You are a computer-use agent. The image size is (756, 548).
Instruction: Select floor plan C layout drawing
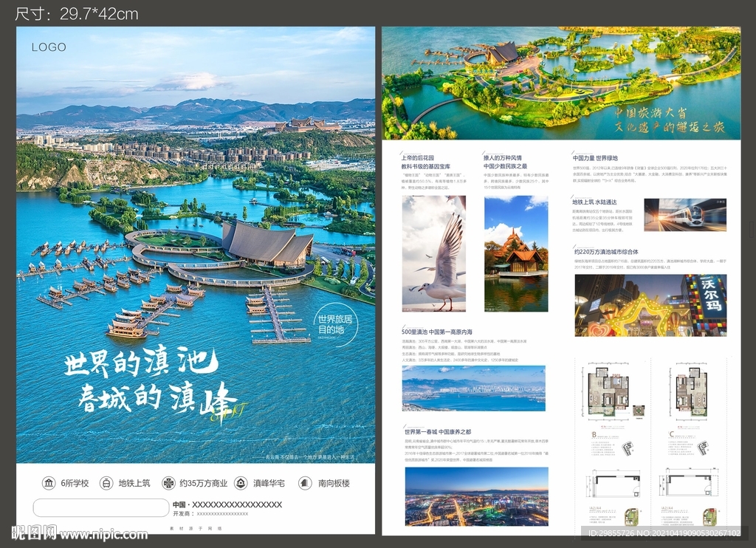click(x=690, y=391)
